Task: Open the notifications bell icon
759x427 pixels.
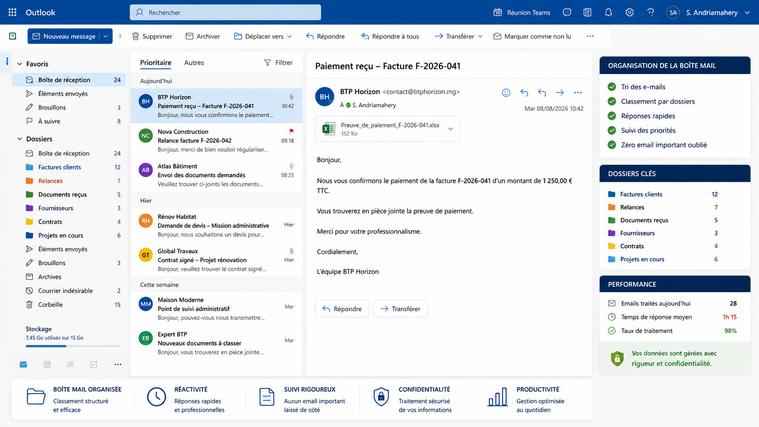Action: pyautogui.click(x=608, y=12)
